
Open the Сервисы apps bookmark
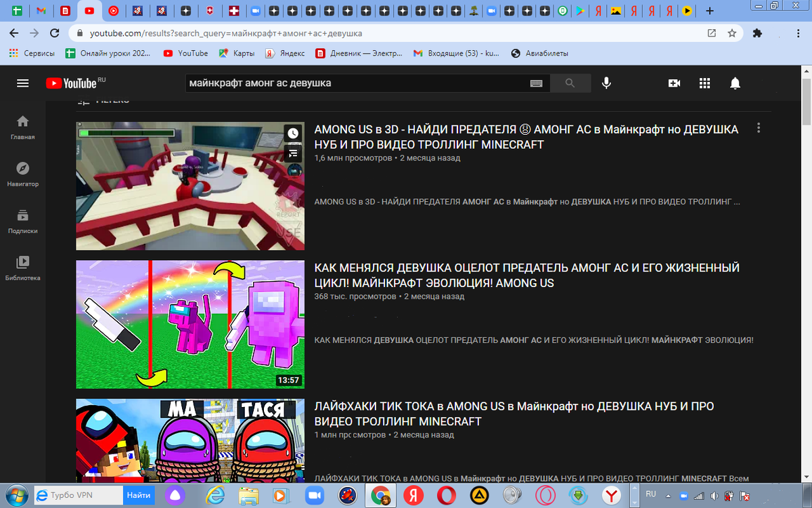click(x=31, y=53)
